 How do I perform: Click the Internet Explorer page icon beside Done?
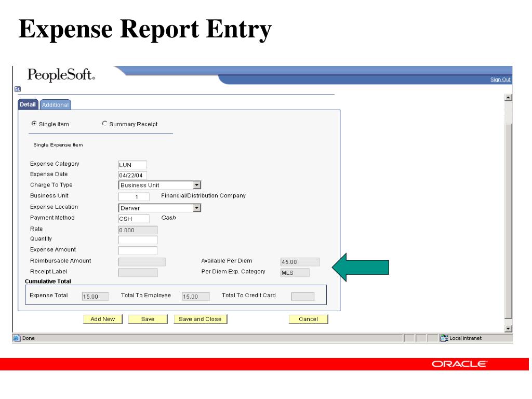[x=16, y=338]
